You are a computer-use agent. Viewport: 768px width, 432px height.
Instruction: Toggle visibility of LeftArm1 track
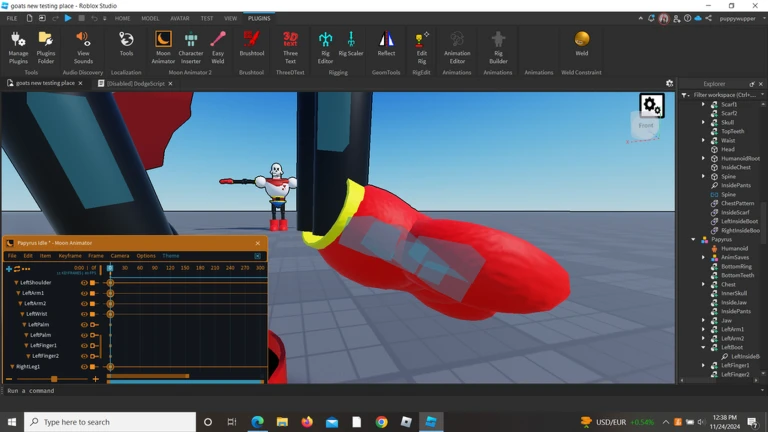point(84,293)
